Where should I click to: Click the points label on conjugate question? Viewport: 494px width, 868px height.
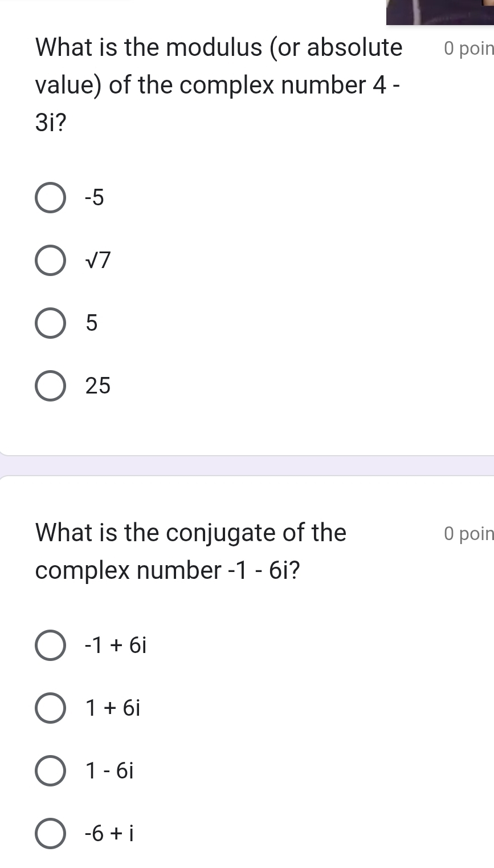(x=468, y=534)
